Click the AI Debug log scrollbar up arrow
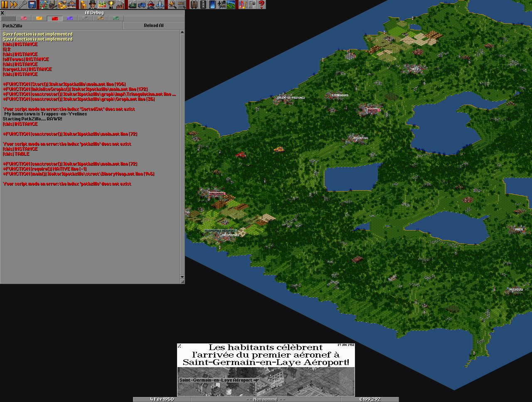Viewport: 532px width, 402px height. tap(182, 32)
